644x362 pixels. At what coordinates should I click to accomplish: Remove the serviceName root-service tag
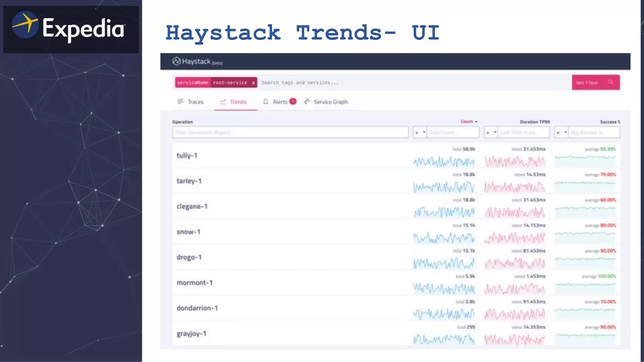(253, 83)
